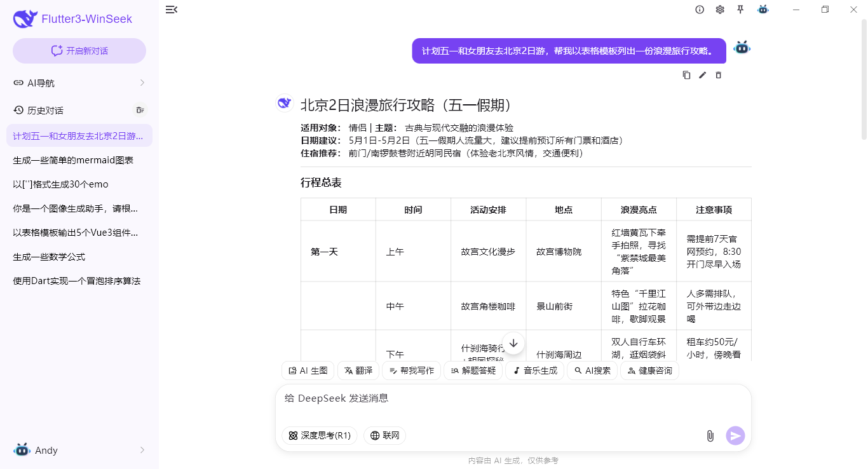The height and width of the screenshot is (469, 868).
Task: Open the AI 生图 image generation tool
Action: tap(308, 370)
